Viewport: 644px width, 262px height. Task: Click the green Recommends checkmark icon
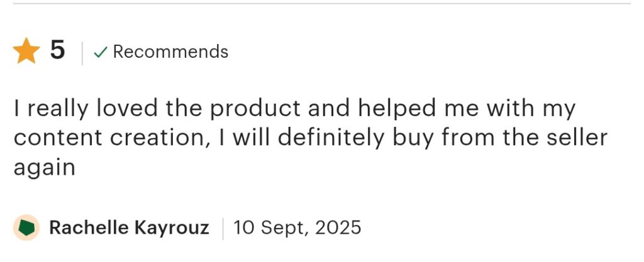(99, 53)
